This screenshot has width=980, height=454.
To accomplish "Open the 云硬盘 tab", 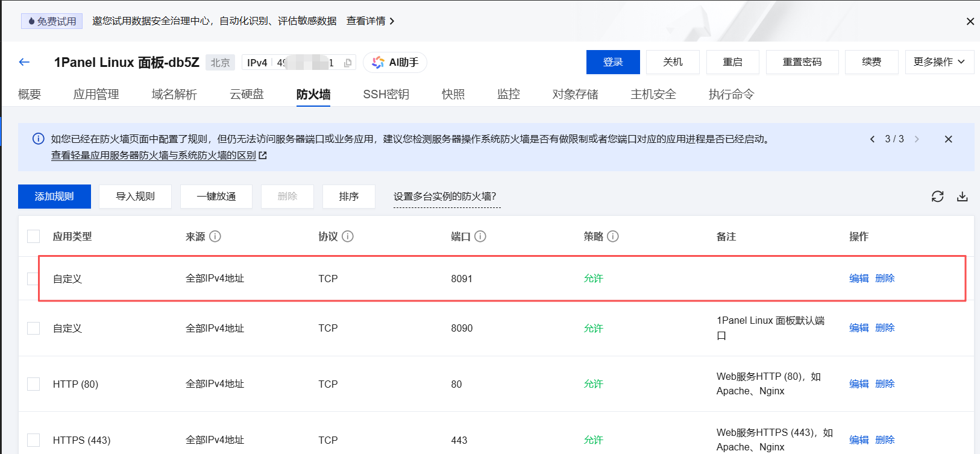I will (247, 94).
